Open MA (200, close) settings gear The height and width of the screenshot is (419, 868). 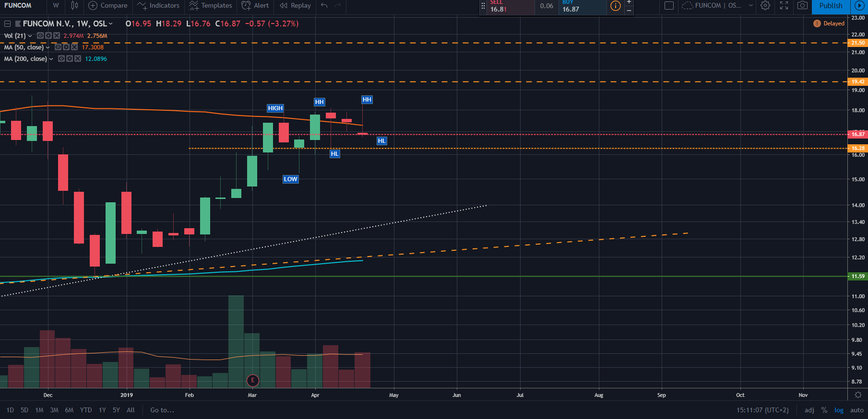click(70, 58)
